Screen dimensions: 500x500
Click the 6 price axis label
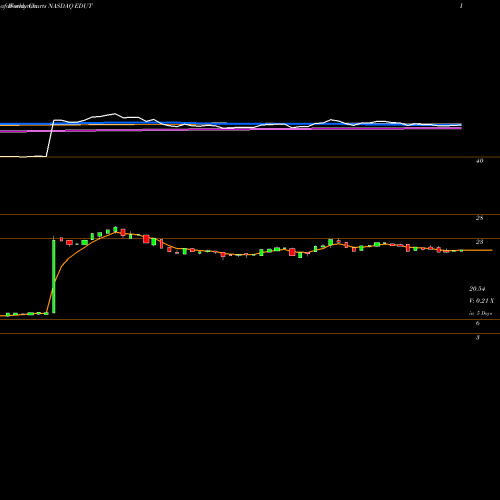click(478, 323)
